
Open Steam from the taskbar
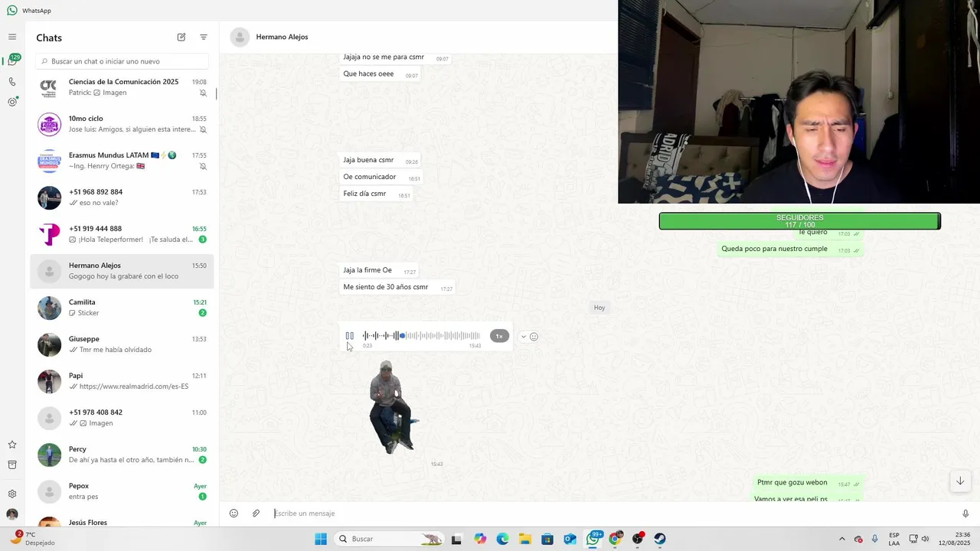(x=660, y=539)
